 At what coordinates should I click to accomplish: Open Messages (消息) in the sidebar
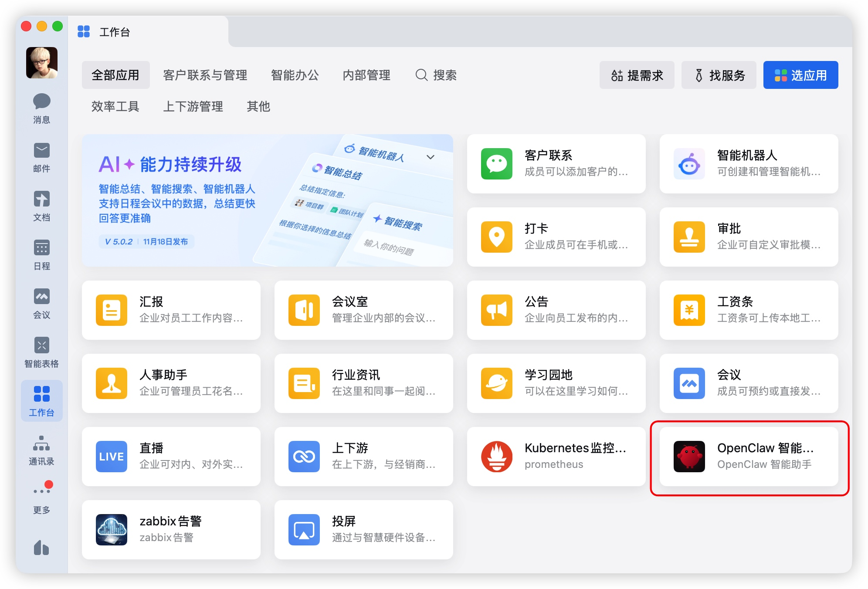[41, 108]
